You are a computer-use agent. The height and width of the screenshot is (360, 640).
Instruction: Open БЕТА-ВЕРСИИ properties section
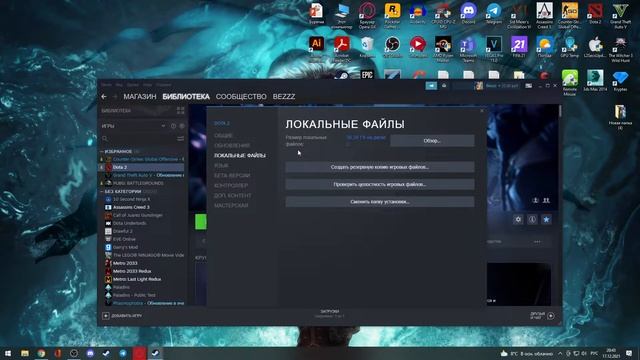tap(232, 176)
